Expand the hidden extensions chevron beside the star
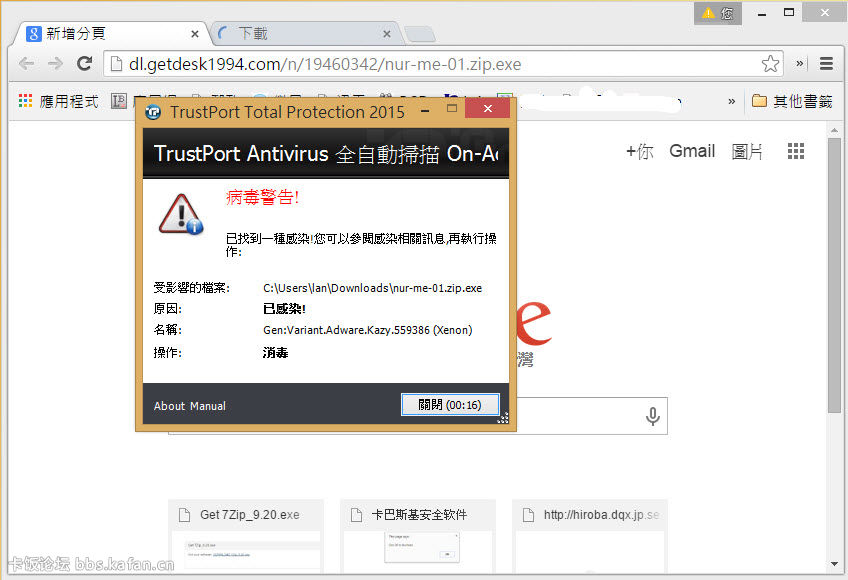The width and height of the screenshot is (848, 580). click(800, 64)
